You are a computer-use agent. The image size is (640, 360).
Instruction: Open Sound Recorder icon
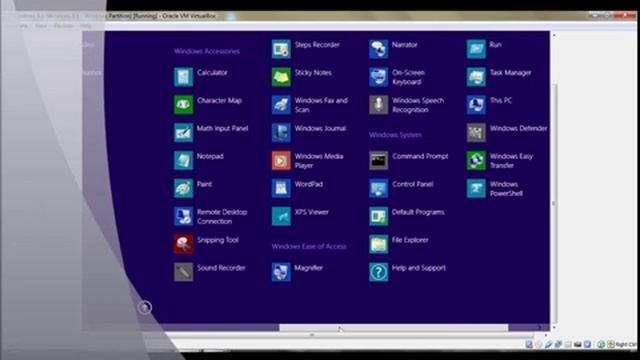(x=183, y=272)
